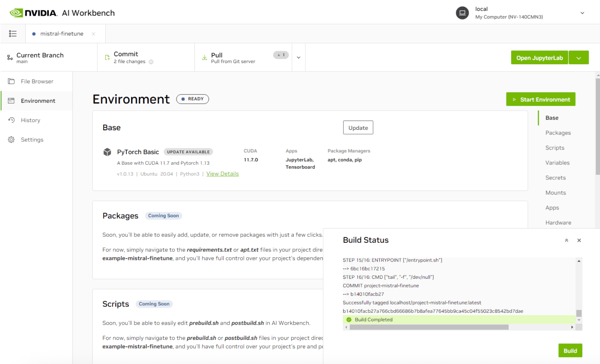
Task: Open the JupyterLab app selector dropdown
Action: click(579, 58)
